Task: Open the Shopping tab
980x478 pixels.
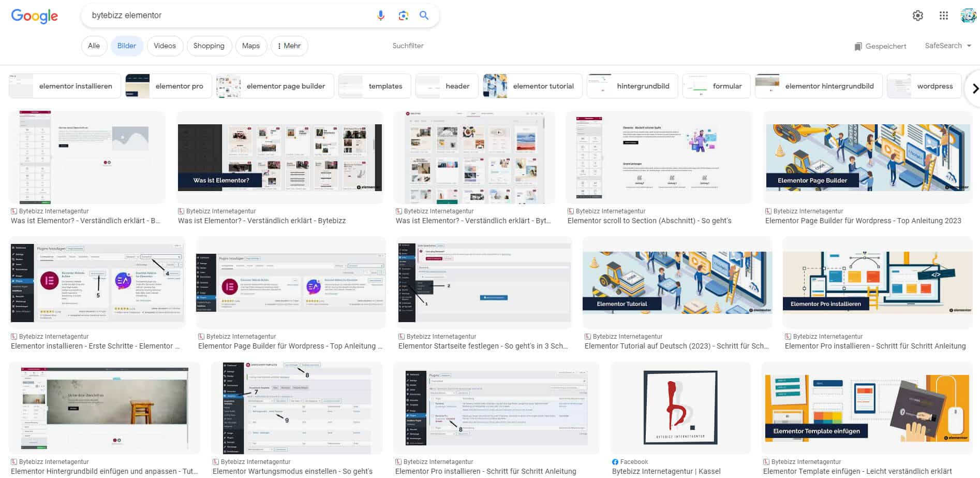Action: tap(209, 46)
